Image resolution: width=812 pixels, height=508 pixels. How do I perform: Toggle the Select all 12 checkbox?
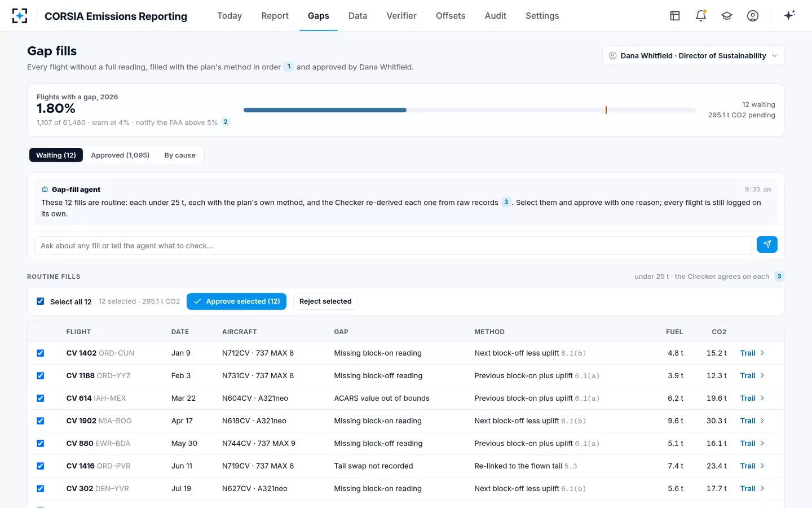(41, 301)
